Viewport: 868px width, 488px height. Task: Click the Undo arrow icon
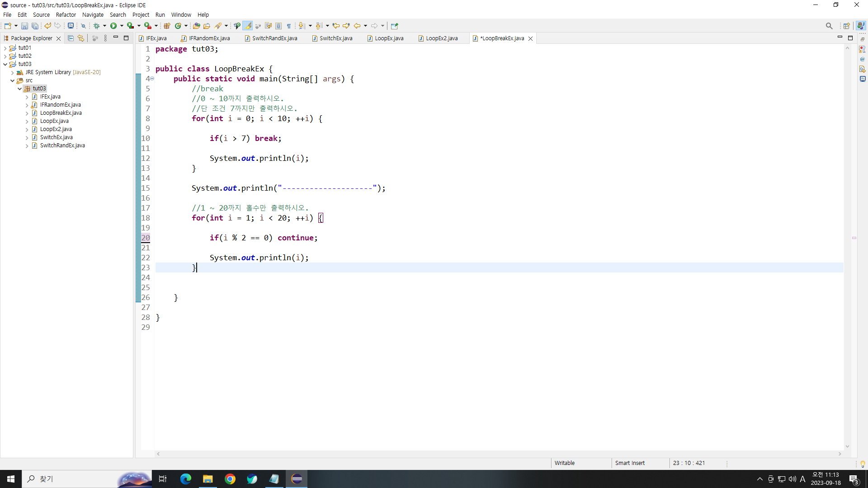47,26
